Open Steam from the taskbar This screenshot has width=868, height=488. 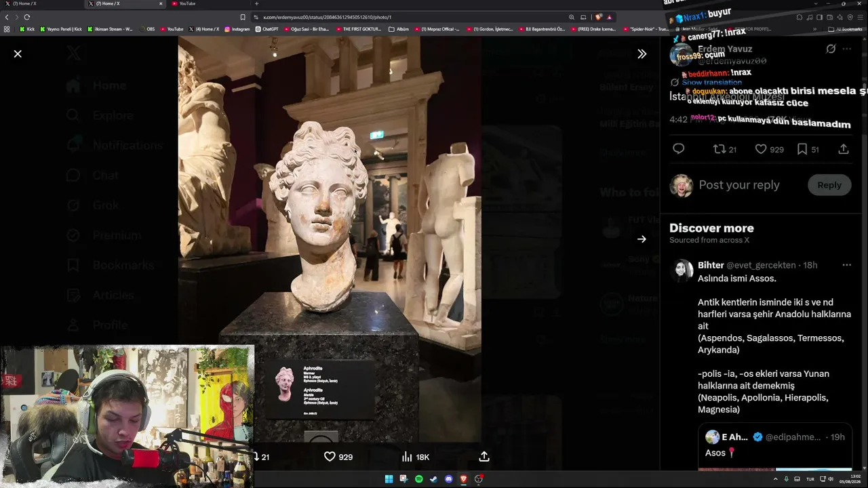[434, 479]
